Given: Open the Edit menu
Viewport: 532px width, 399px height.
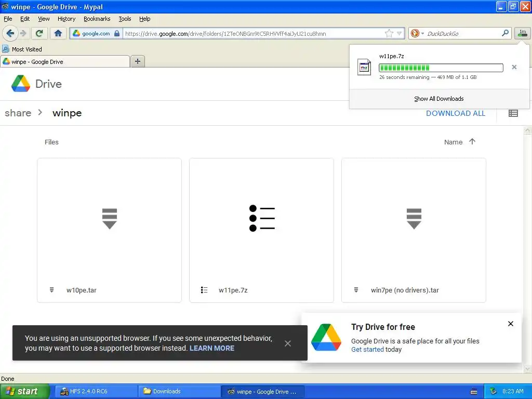Looking at the screenshot, I should click(x=25, y=19).
